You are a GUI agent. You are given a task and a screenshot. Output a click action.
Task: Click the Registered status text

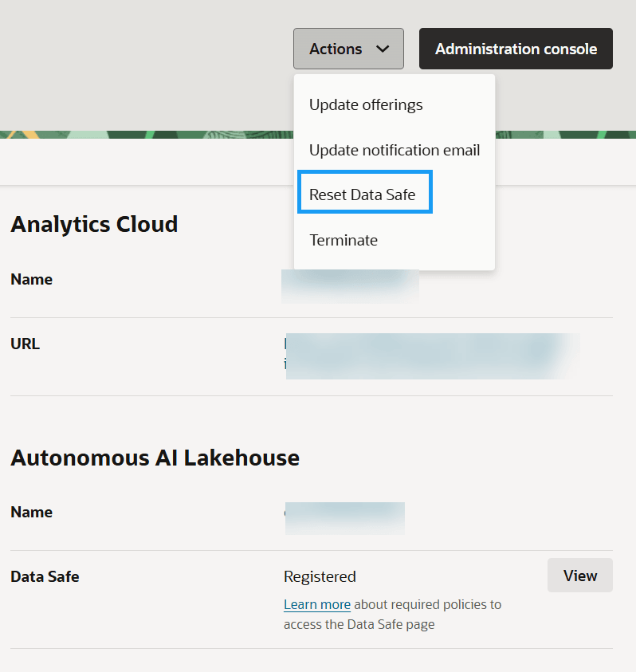(x=320, y=576)
